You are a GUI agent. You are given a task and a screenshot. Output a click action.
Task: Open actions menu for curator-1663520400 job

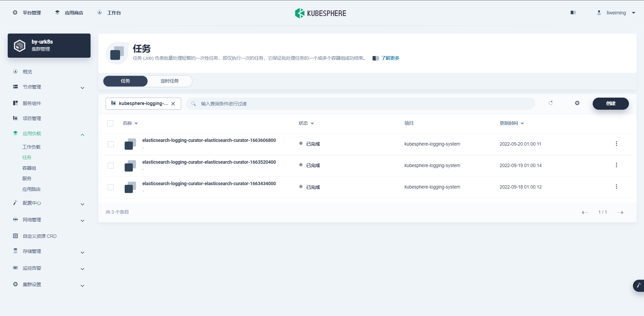coord(616,165)
